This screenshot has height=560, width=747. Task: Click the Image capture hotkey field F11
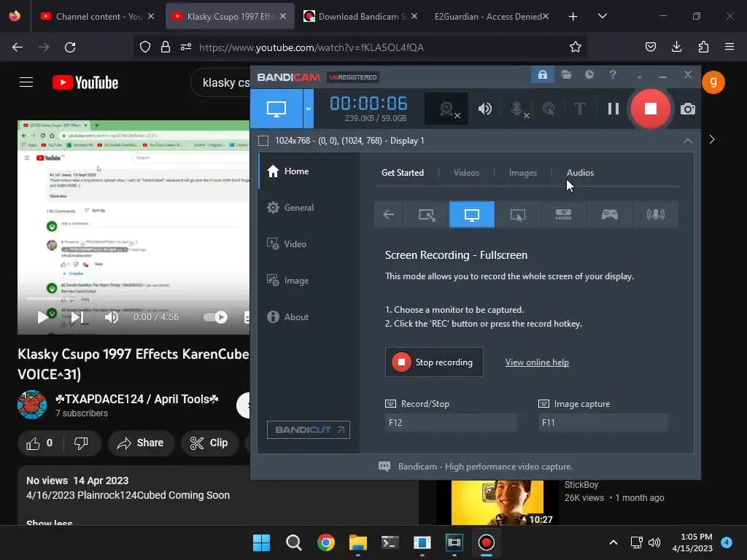point(603,422)
